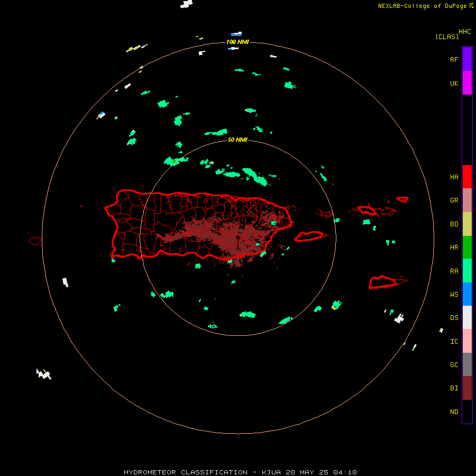Click the HA red legend swatch

point(467,177)
